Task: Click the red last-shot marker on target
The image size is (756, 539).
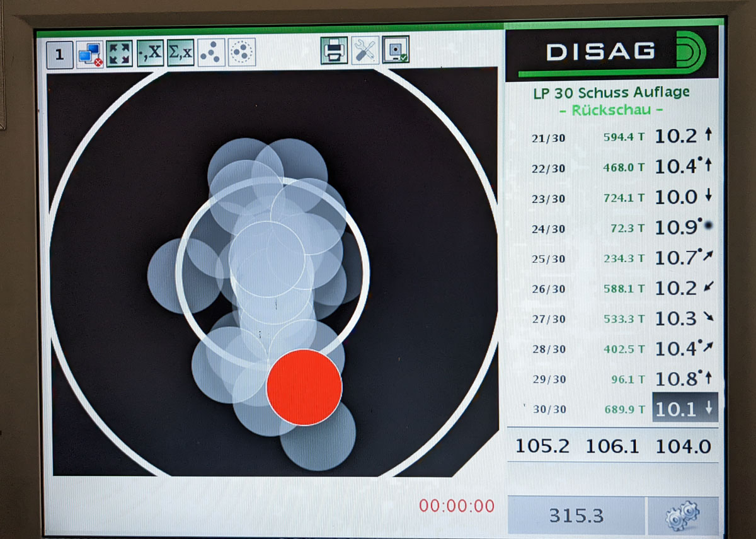Action: click(x=304, y=387)
